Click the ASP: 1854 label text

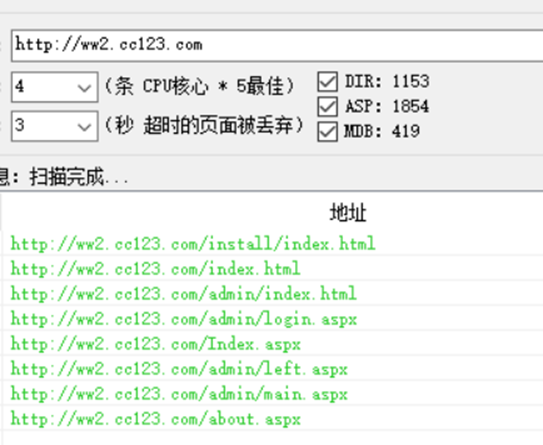coord(387,106)
